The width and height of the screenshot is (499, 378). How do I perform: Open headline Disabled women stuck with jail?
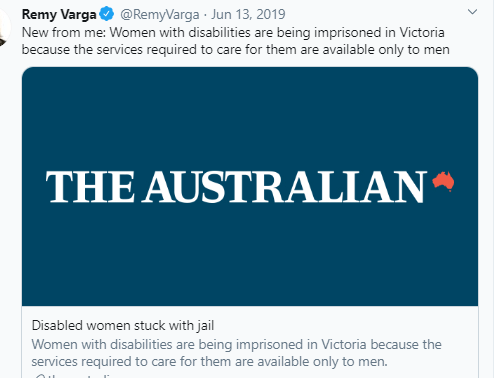(x=123, y=325)
